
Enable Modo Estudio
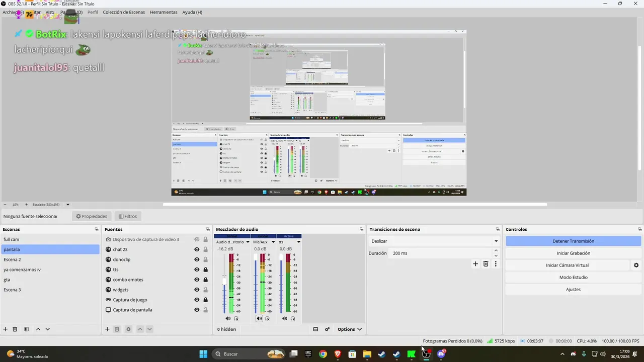[x=573, y=277]
